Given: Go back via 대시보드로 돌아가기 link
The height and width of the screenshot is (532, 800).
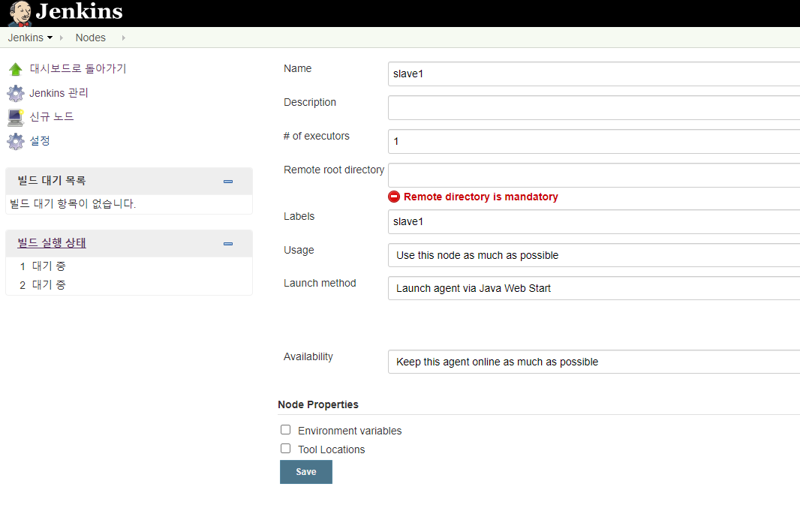Looking at the screenshot, I should pos(78,68).
